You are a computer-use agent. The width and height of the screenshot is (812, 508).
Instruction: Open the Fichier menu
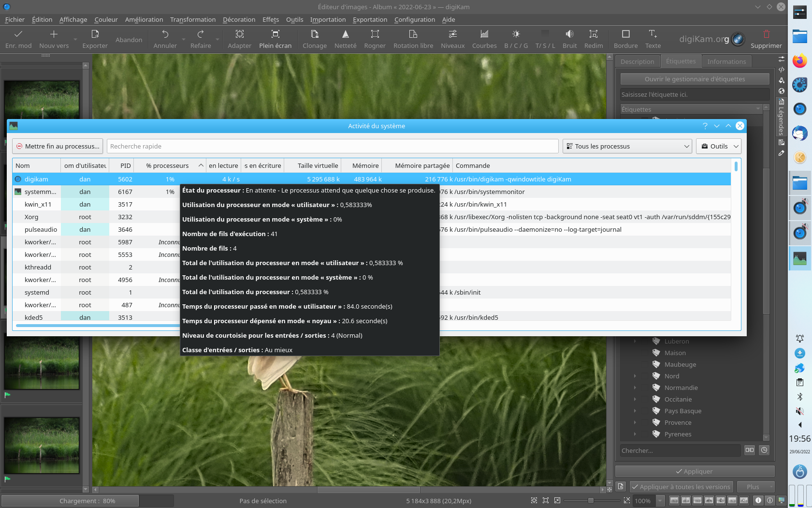click(x=15, y=20)
